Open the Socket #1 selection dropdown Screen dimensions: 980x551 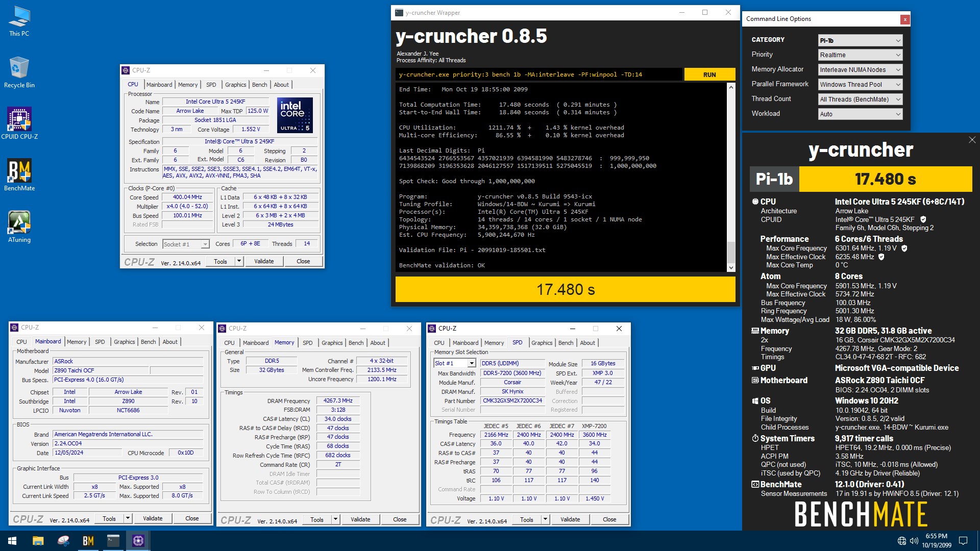click(x=186, y=244)
